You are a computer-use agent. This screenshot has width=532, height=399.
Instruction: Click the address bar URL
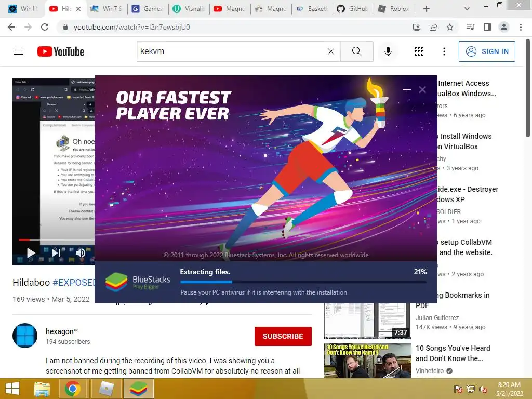[x=131, y=27]
